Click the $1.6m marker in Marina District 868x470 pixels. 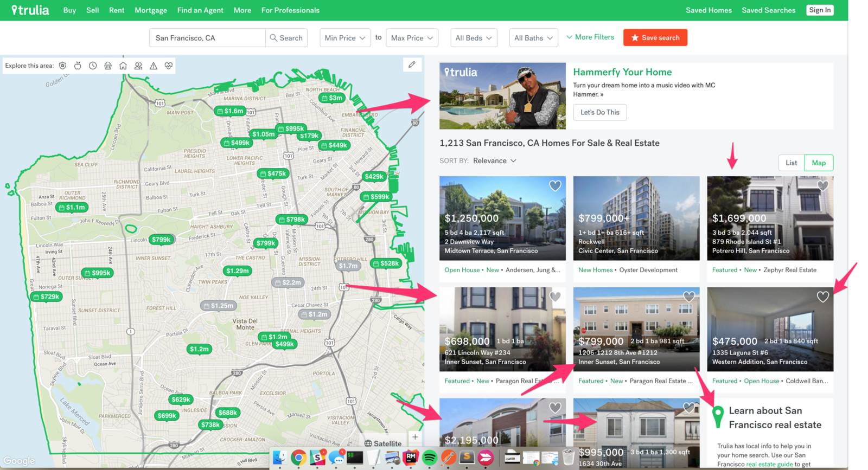231,111
